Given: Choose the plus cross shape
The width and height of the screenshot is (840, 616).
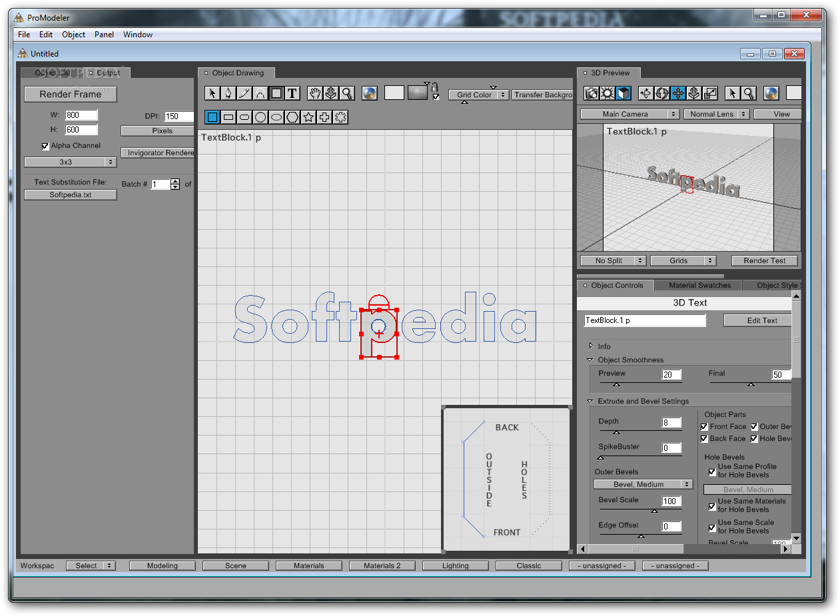Looking at the screenshot, I should point(324,117).
